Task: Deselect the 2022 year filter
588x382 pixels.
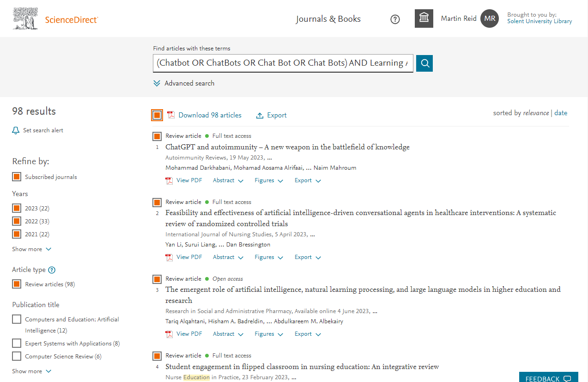Action: (16, 221)
